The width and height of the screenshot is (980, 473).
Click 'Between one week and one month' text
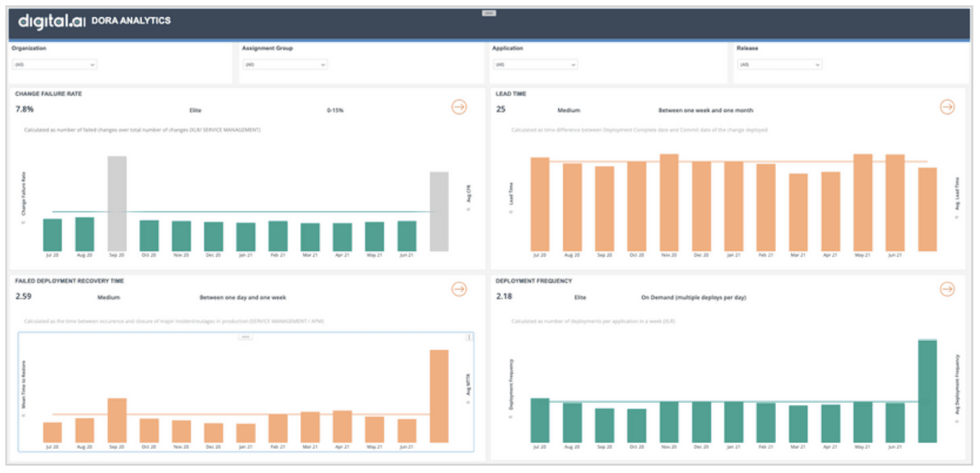click(706, 111)
